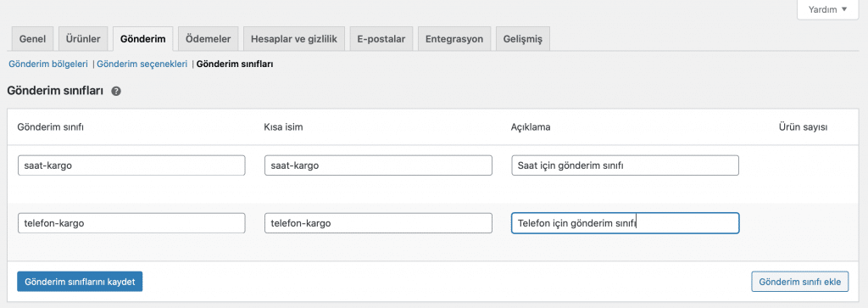Open the Gönderim bölgeleri link
The width and height of the screenshot is (868, 308).
coord(48,64)
